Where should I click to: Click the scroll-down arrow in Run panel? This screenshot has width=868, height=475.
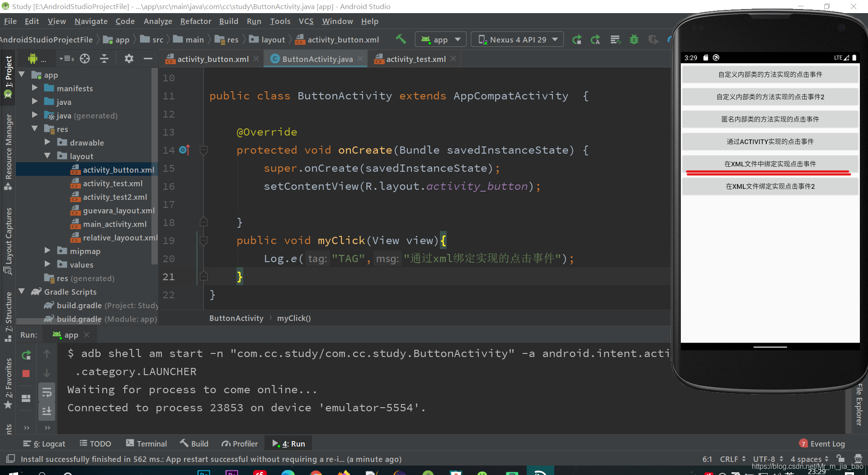point(47,373)
